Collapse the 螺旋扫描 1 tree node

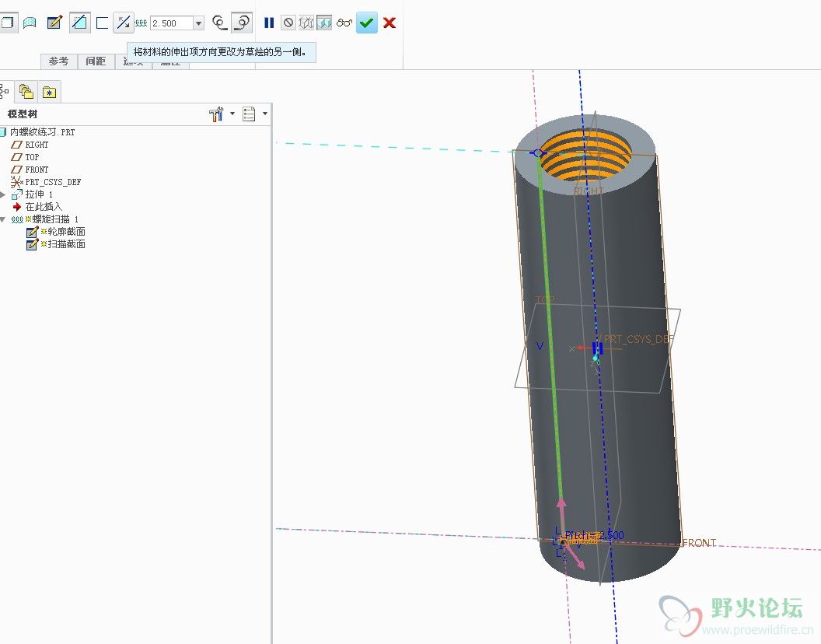coord(3,219)
